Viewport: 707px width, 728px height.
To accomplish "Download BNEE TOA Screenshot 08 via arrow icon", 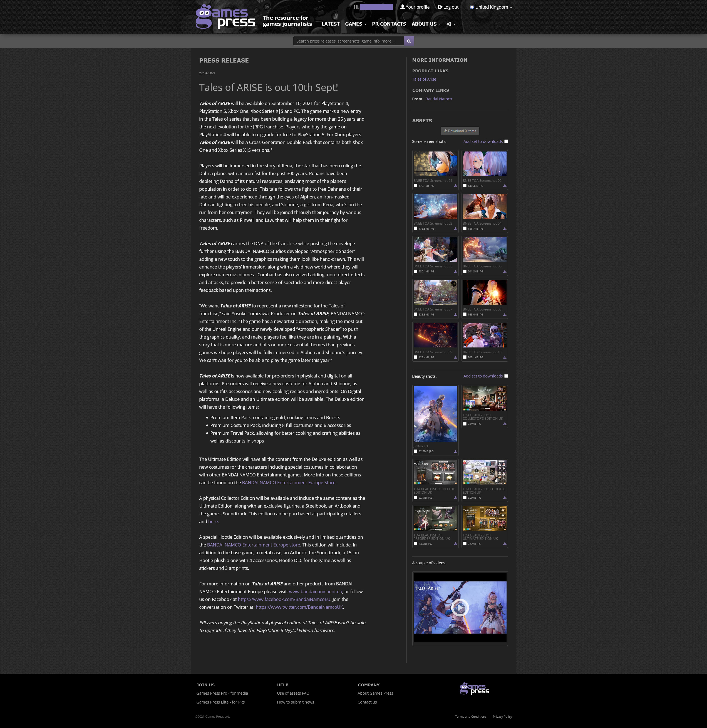I will pos(505,315).
